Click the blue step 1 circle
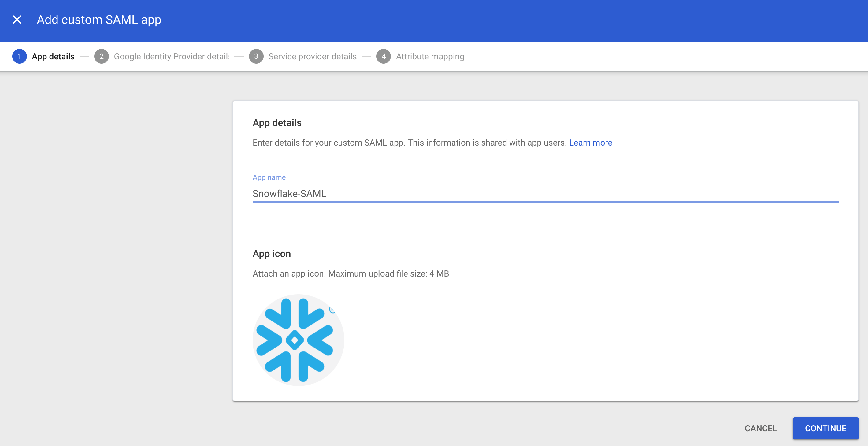Image resolution: width=868 pixels, height=446 pixels. tap(19, 56)
